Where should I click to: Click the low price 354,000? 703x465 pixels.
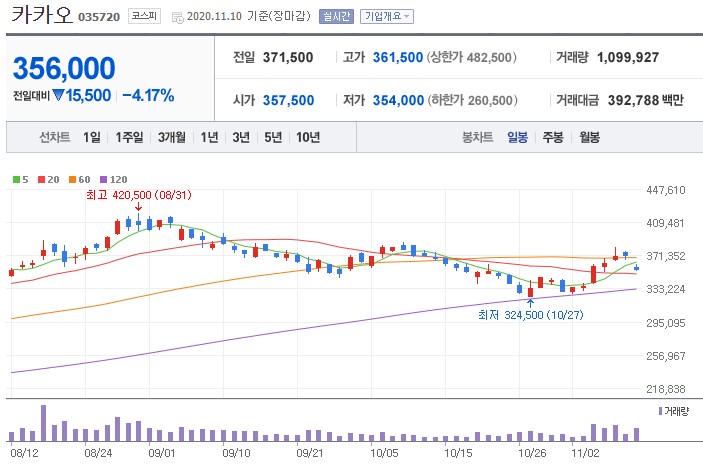[x=399, y=100]
